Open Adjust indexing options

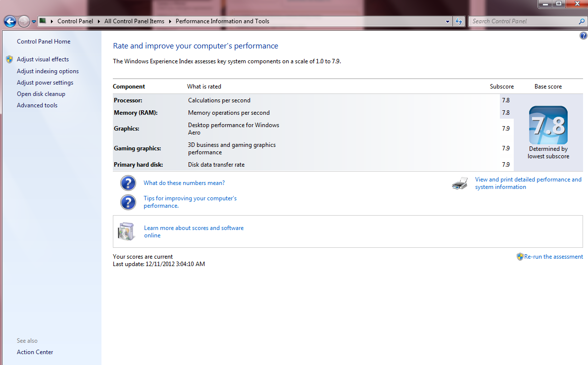[48, 71]
